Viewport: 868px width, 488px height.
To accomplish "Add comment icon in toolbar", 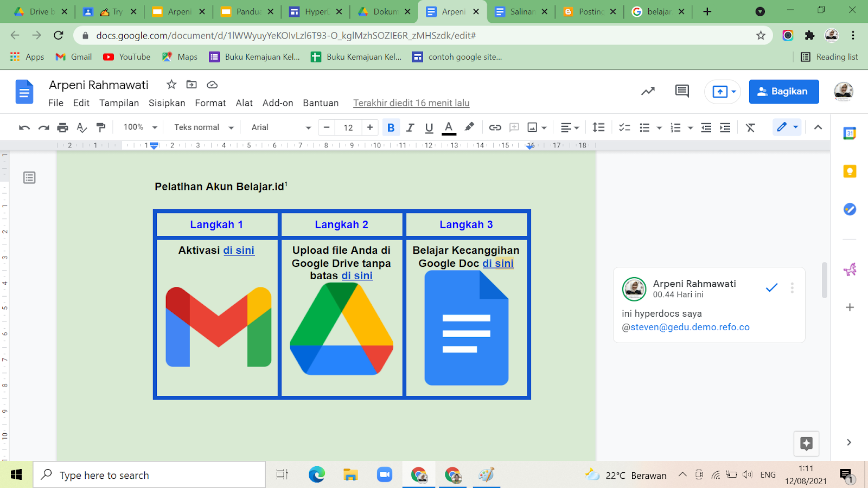I will coord(514,127).
